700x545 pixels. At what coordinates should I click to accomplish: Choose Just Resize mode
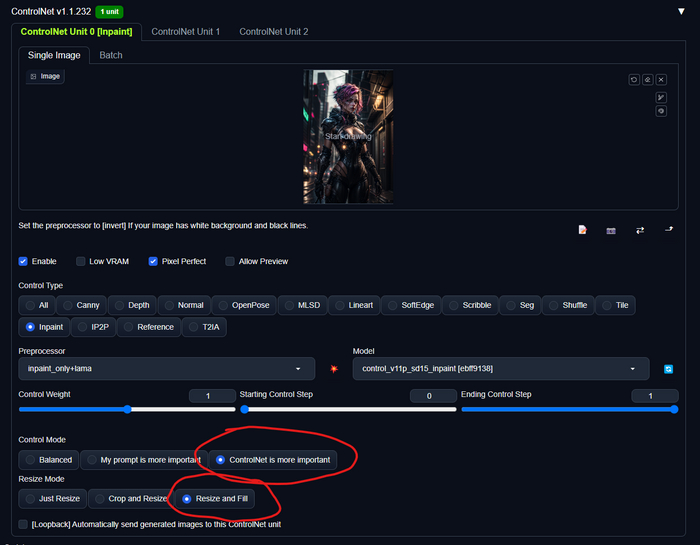pos(53,499)
